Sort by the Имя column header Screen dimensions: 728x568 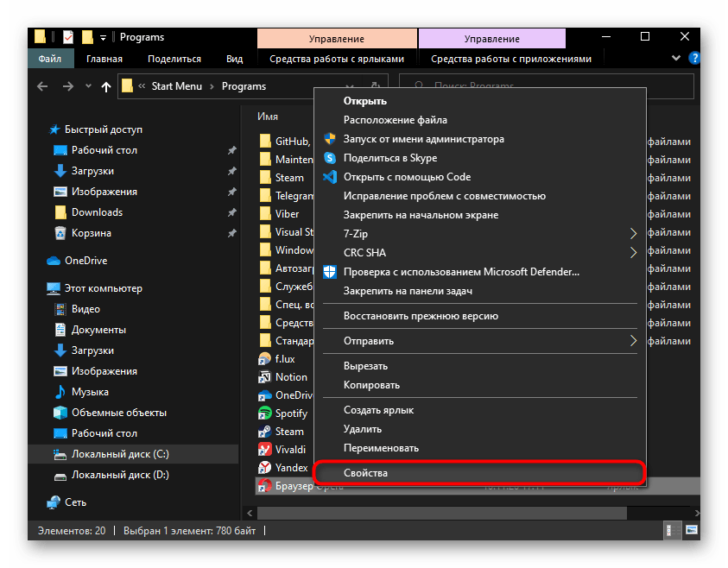[x=268, y=117]
